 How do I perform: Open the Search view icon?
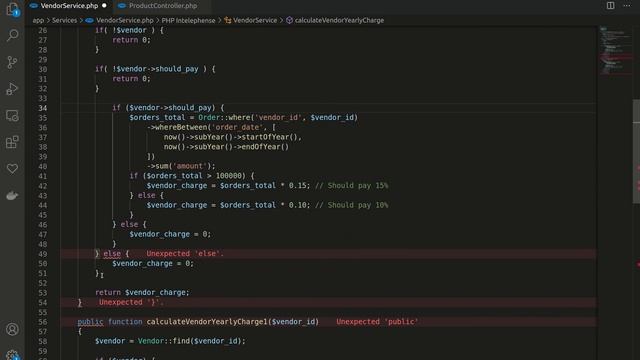pyautogui.click(x=12, y=36)
